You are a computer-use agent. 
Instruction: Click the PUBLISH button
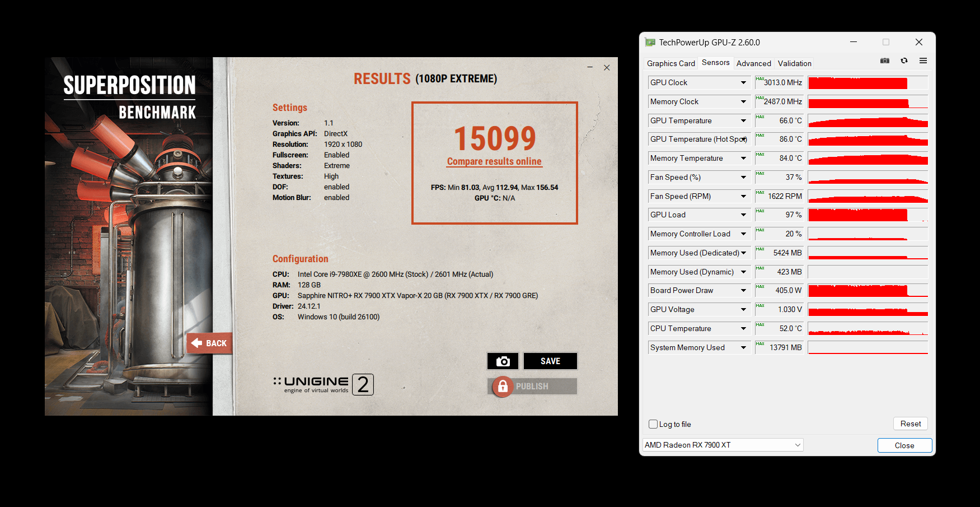point(532,387)
